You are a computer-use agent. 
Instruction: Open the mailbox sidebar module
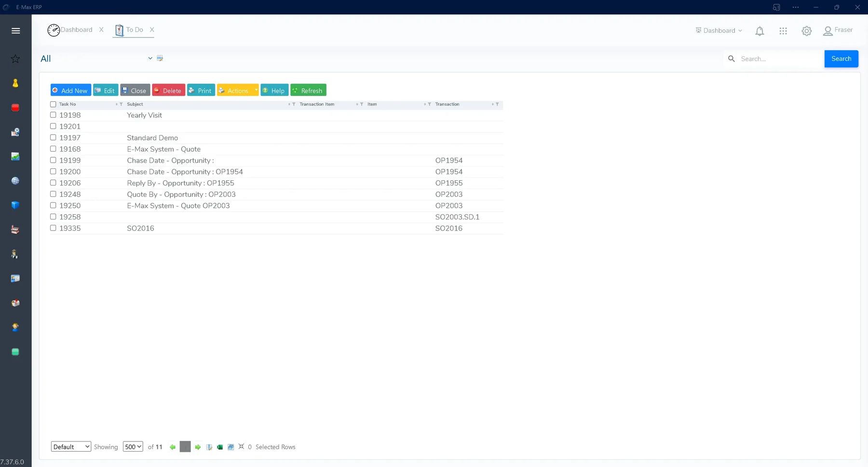point(15,303)
